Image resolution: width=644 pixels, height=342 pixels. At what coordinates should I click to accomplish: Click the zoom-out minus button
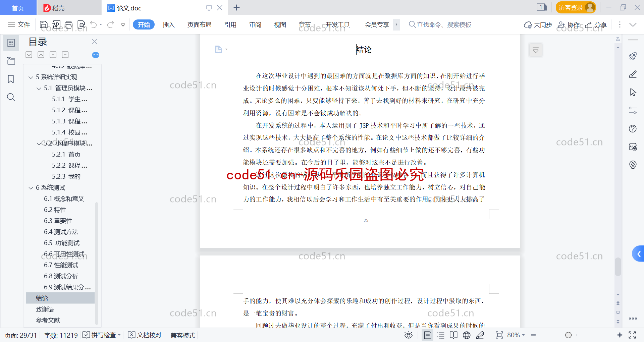(x=533, y=335)
